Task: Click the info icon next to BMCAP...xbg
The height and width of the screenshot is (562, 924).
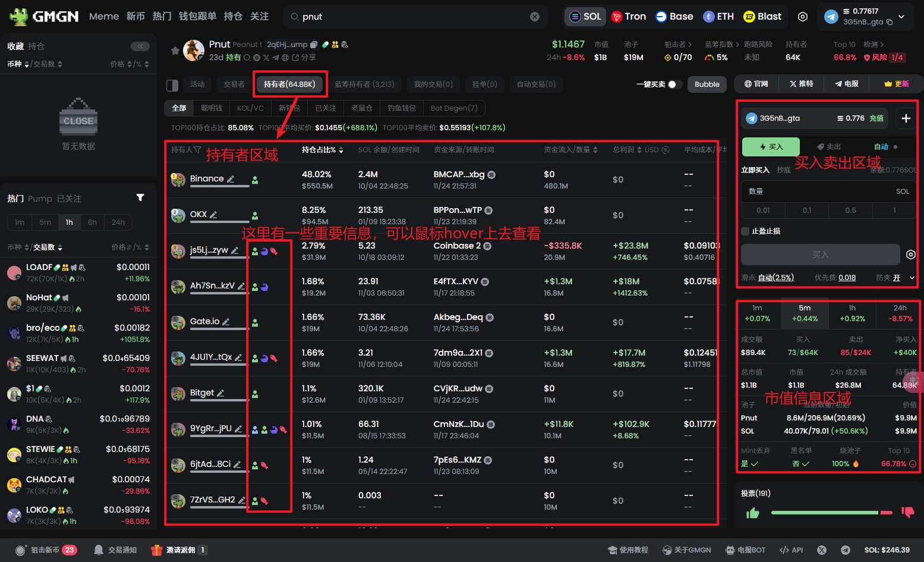Action: 491,175
